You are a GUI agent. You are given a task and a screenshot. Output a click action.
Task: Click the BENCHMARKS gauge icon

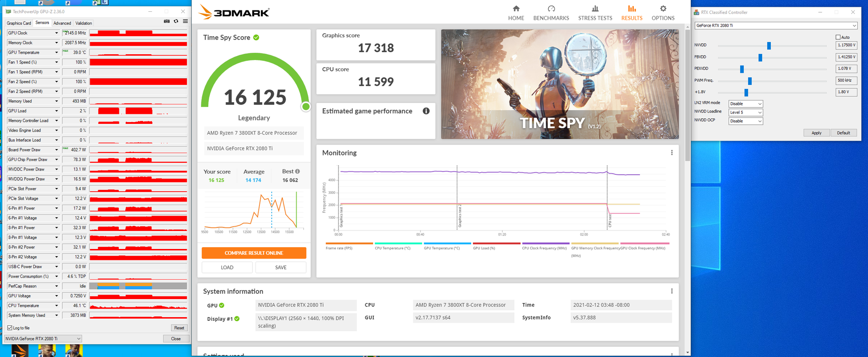coord(551,9)
